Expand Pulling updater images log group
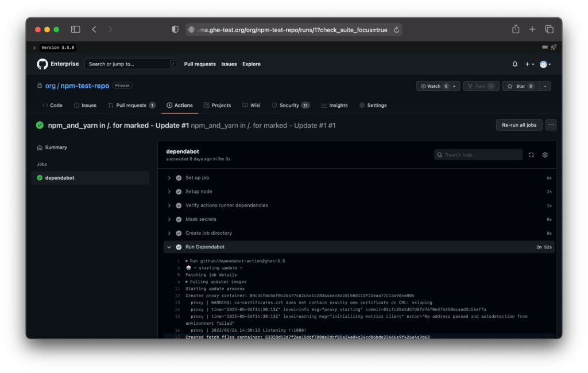Image resolution: width=588 pixels, height=373 pixels. 216,282
